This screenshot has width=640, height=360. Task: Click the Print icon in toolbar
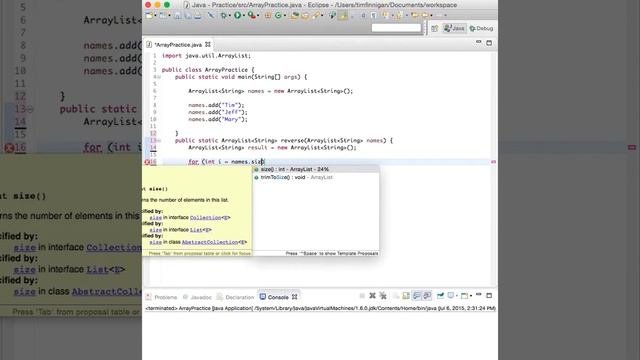pyautogui.click(x=198, y=16)
